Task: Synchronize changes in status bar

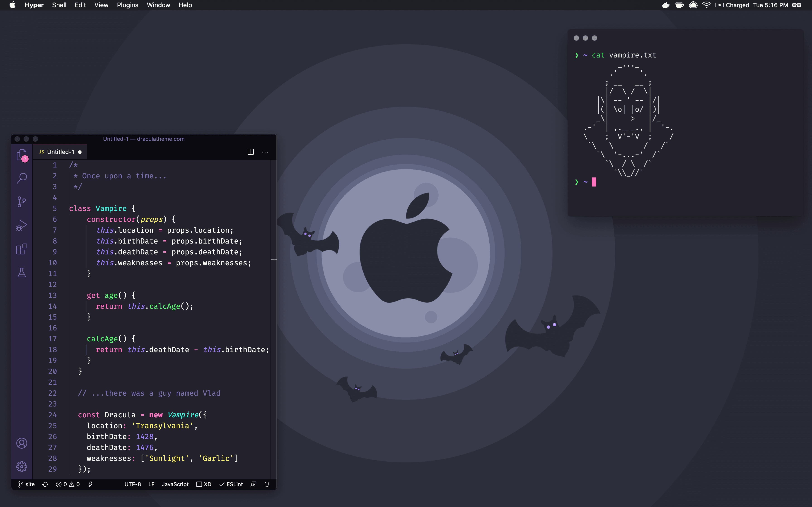Action: pyautogui.click(x=45, y=484)
